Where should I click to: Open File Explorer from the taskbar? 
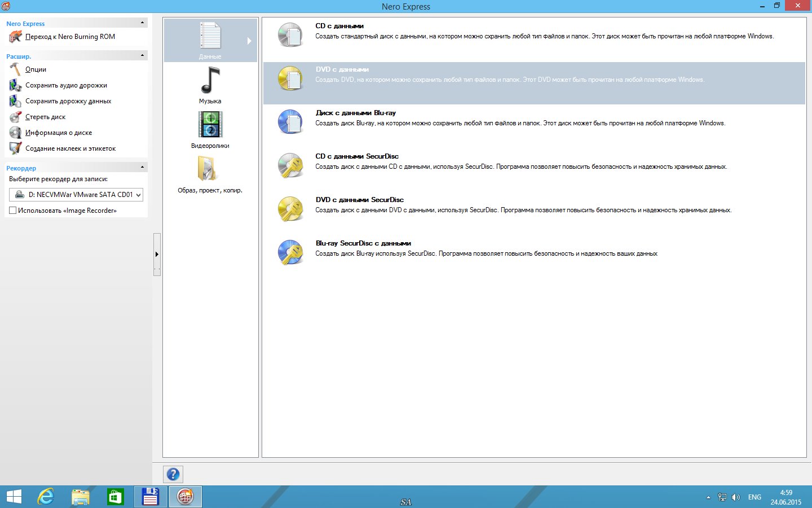[81, 497]
